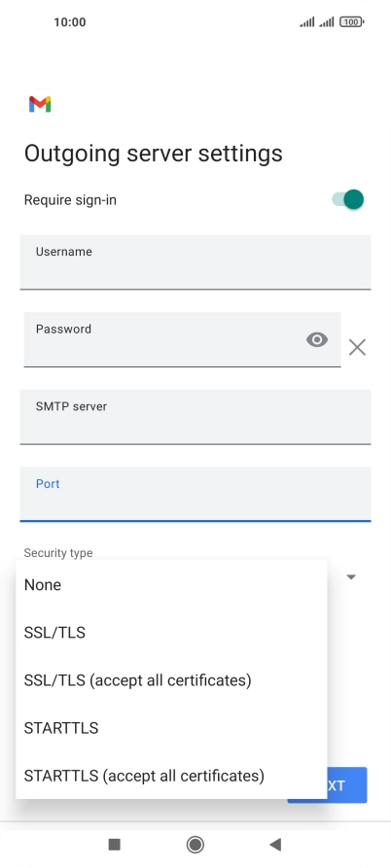The height and width of the screenshot is (868, 391).
Task: Open recent apps with square icon
Action: point(114,845)
